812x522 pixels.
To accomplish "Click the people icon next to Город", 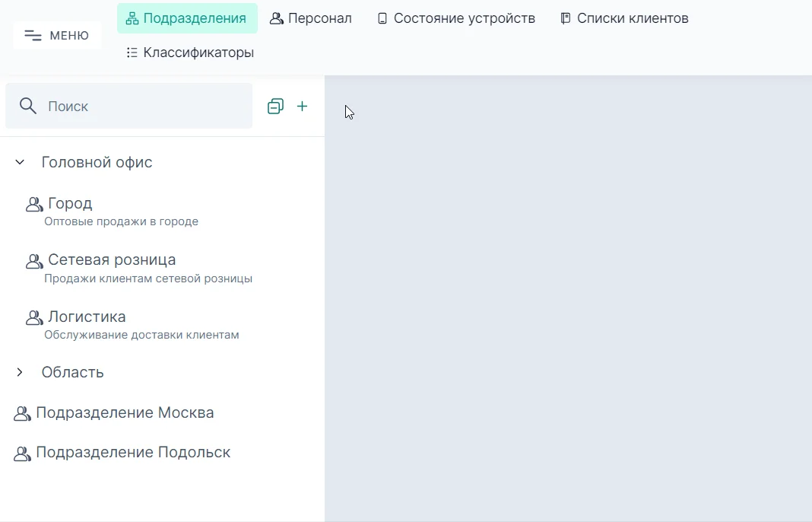I will point(33,203).
